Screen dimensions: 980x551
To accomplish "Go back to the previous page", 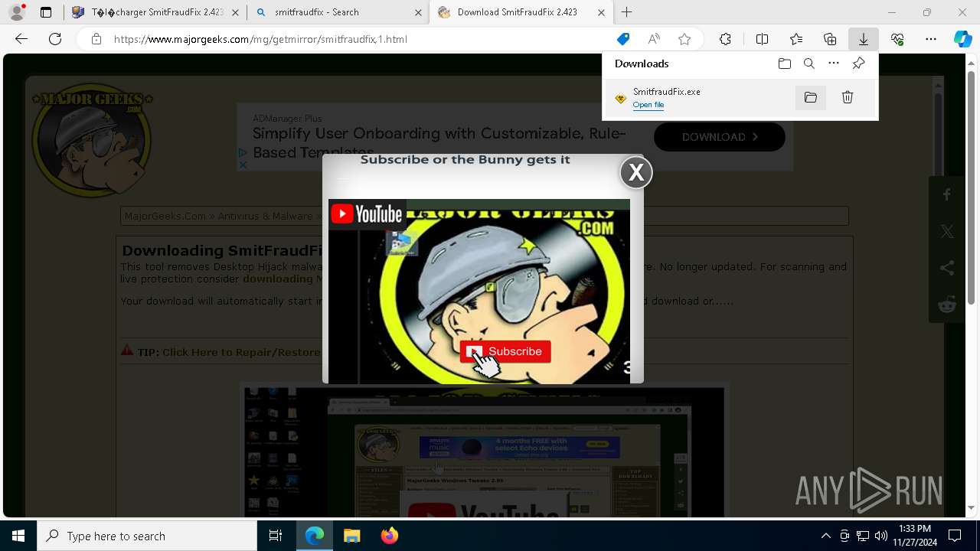I will 21,39.
